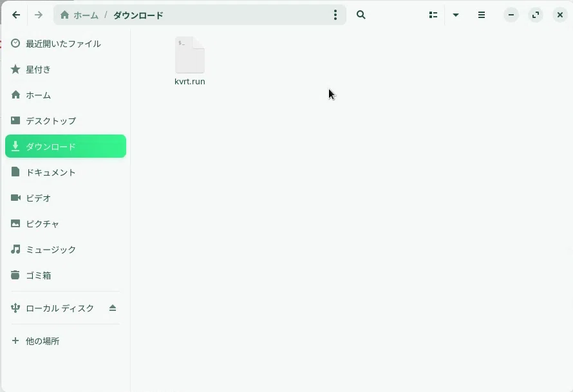Select the kvrt.run file icon

[x=190, y=55]
